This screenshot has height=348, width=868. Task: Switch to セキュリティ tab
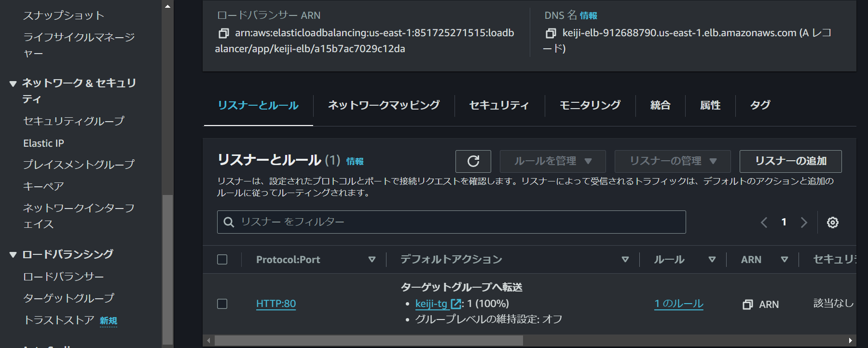pos(499,105)
